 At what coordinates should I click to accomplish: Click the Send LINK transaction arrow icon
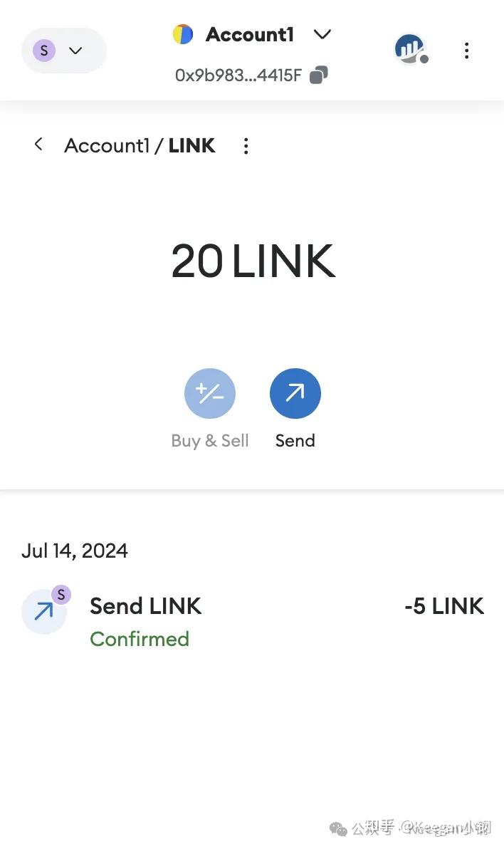click(x=44, y=611)
